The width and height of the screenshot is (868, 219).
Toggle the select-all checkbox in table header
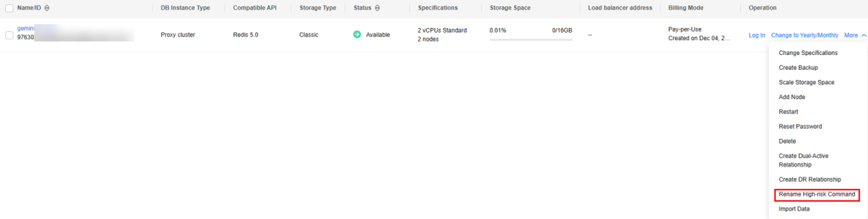(x=9, y=8)
